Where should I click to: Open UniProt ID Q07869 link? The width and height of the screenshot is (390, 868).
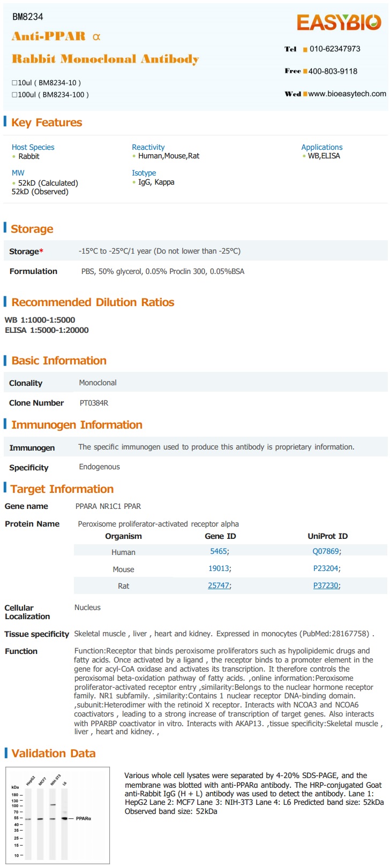325,551
